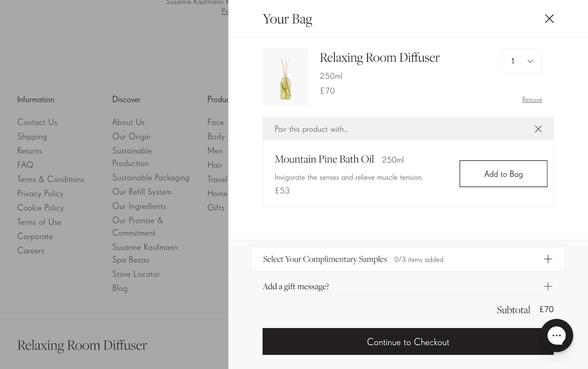Dismiss the Pair this product suggestion
588x369 pixels.
[x=538, y=129]
